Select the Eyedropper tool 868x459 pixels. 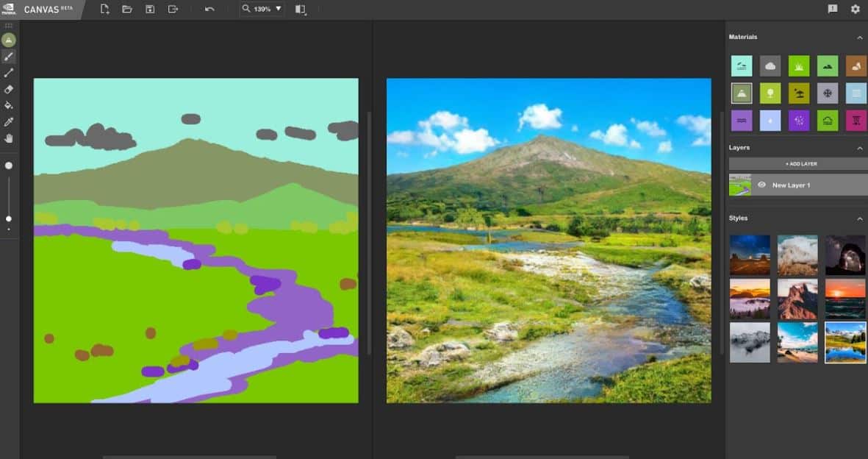pyautogui.click(x=9, y=121)
